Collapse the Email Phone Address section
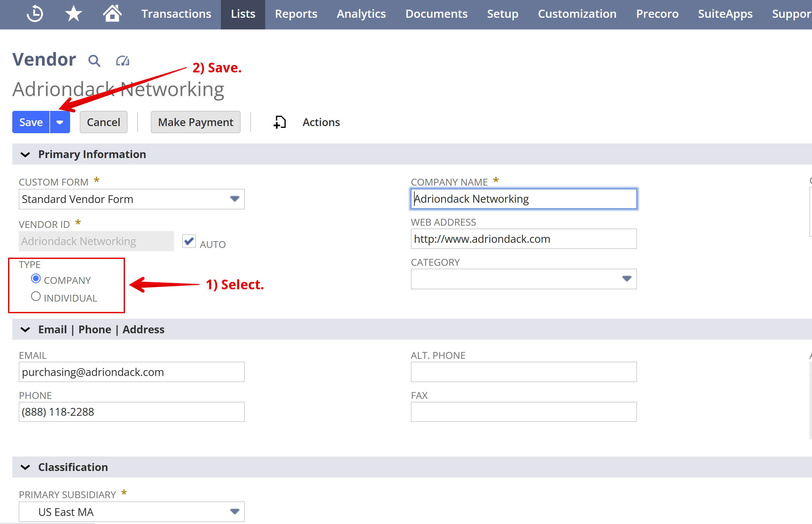Viewport: 812px width, 524px height. point(25,330)
